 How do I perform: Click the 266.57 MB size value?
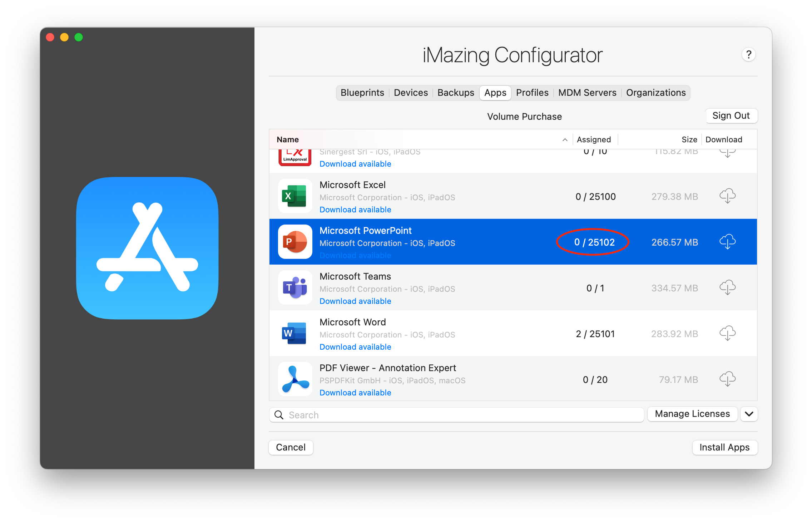[x=674, y=242]
